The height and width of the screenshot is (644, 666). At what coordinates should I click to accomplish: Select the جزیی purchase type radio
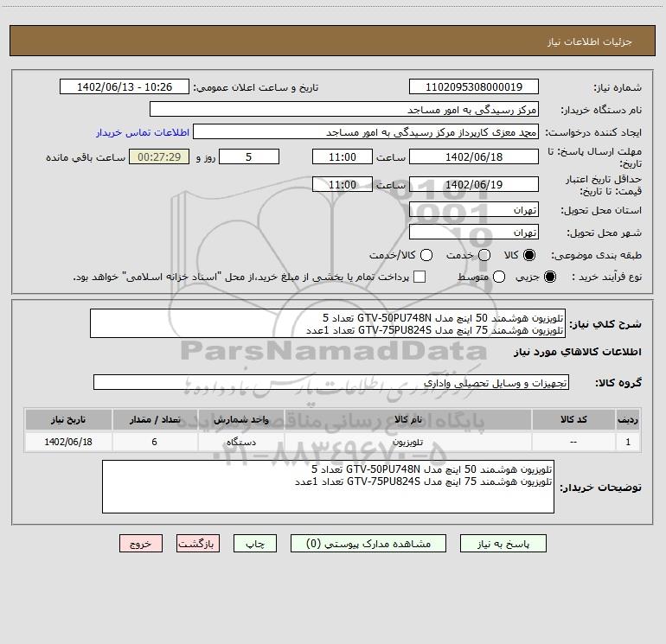click(549, 277)
